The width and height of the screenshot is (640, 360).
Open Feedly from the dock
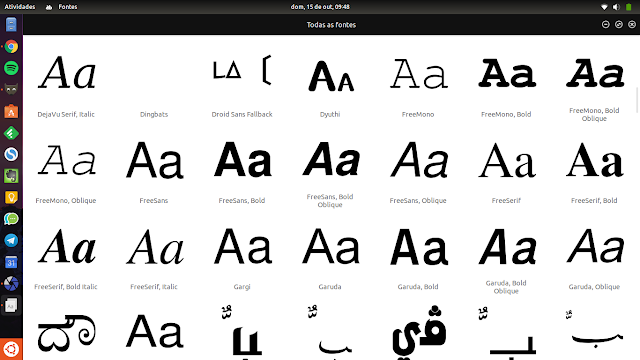[x=11, y=133]
